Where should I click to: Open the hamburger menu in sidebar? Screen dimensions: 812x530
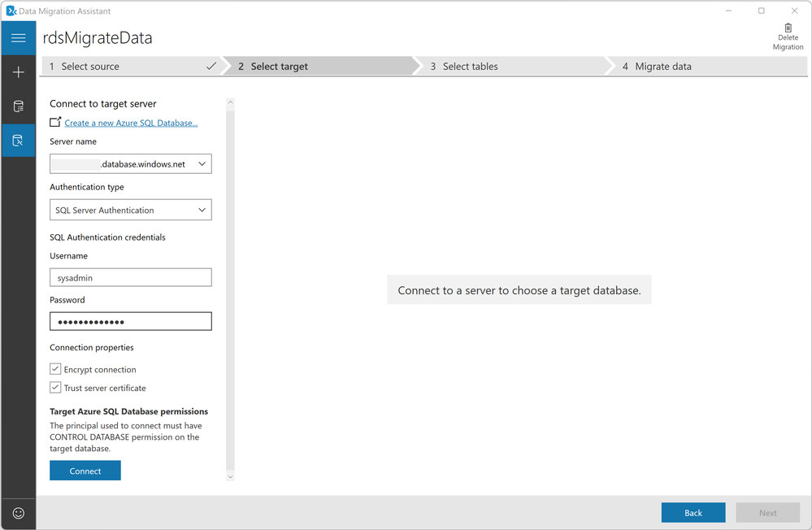[18, 38]
